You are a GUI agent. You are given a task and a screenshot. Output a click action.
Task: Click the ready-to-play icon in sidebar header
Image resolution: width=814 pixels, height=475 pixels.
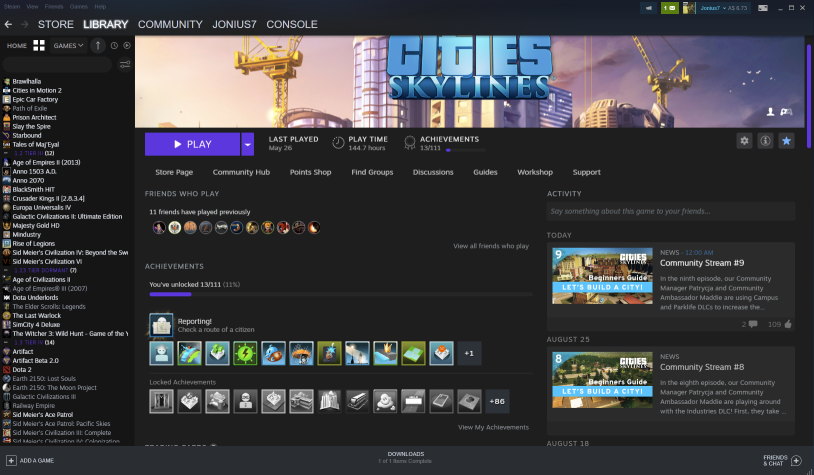click(x=127, y=46)
